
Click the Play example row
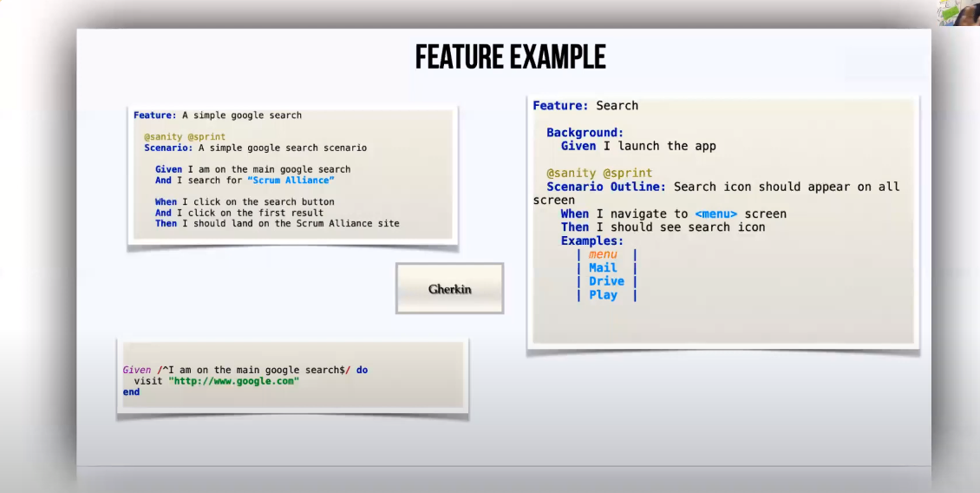coord(603,295)
